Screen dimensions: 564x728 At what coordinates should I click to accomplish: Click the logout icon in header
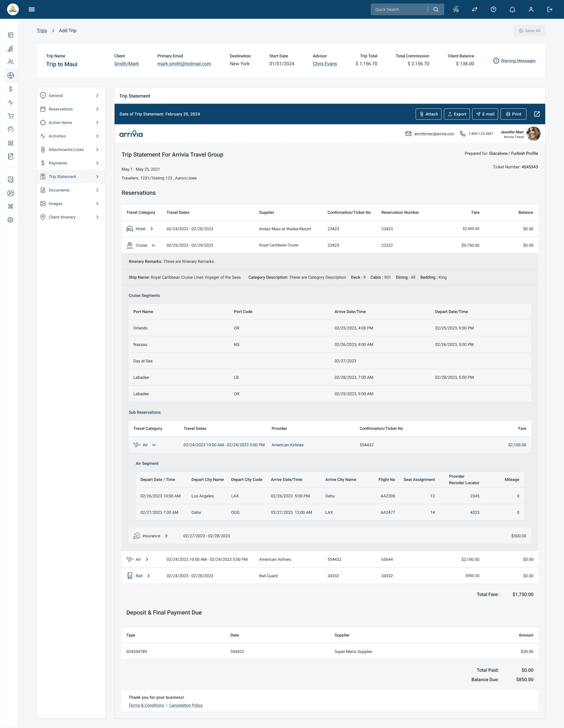point(550,9)
